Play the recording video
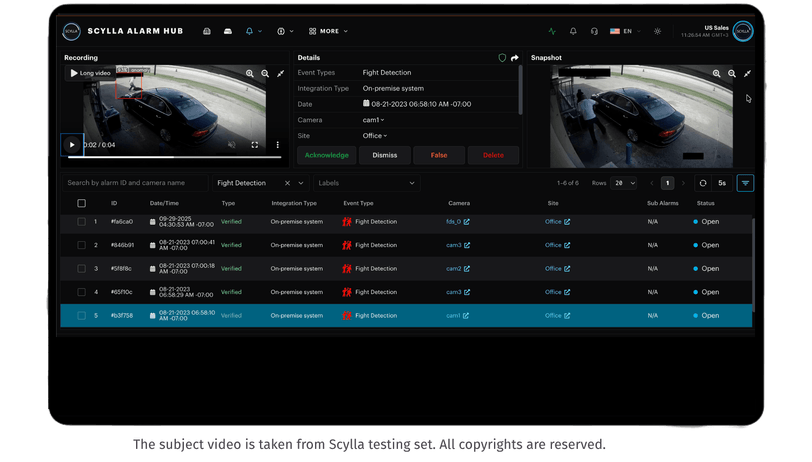The height and width of the screenshot is (462, 812). (72, 145)
